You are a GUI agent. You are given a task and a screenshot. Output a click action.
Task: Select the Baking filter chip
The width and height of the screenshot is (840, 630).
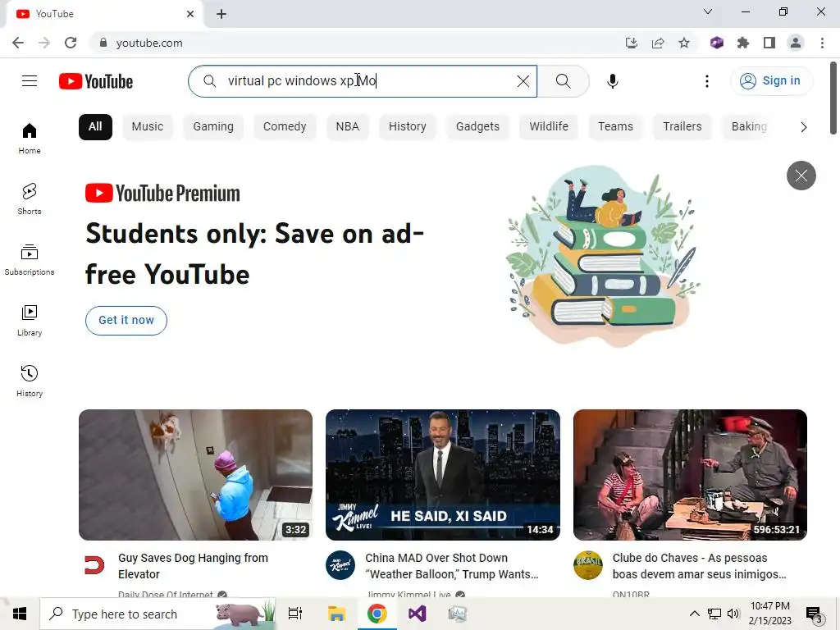749,127
